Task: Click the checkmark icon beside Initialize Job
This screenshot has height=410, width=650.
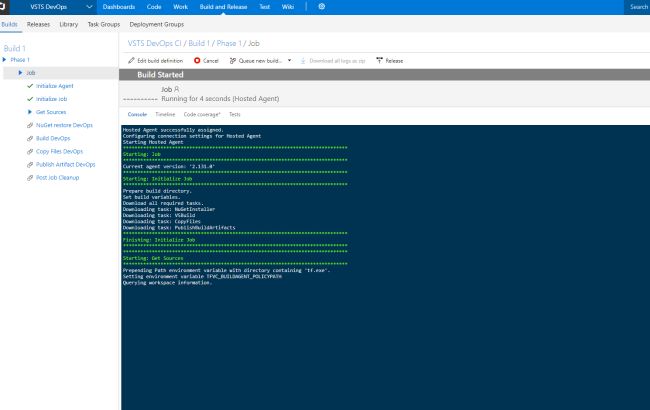Action: [30, 99]
